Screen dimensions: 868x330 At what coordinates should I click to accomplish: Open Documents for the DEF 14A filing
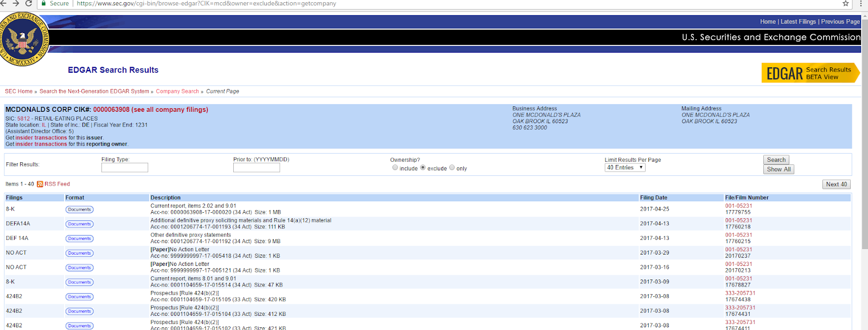pos(79,239)
